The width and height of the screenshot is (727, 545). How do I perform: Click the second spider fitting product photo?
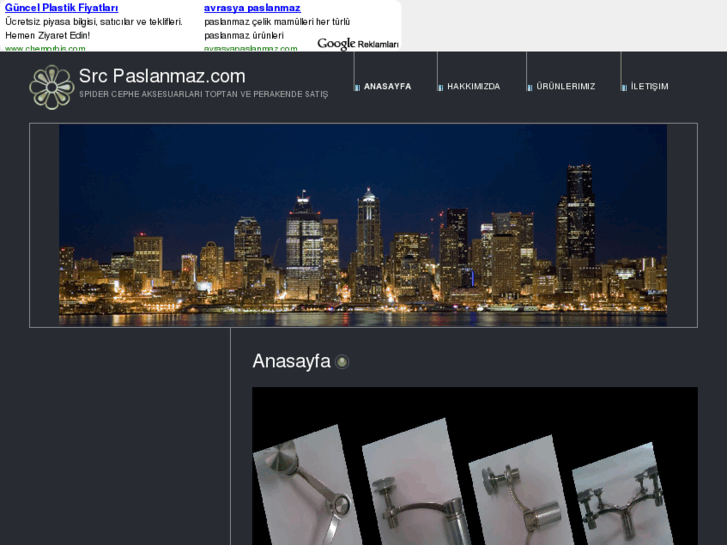(416, 482)
